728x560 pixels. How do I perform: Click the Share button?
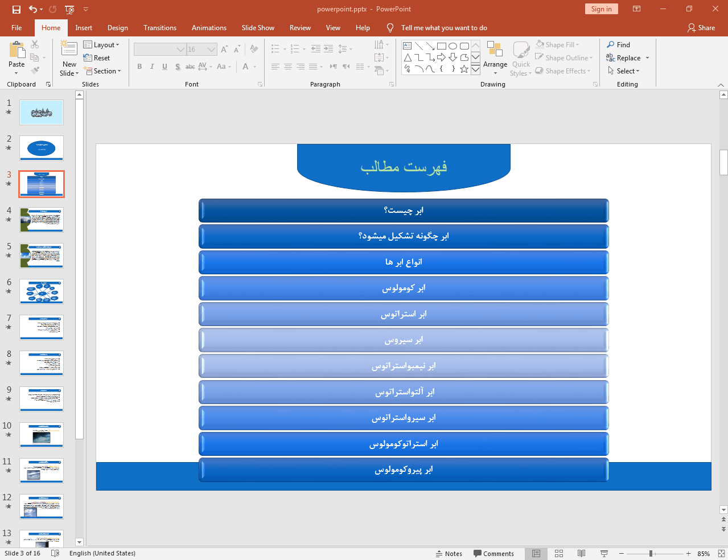pyautogui.click(x=701, y=28)
